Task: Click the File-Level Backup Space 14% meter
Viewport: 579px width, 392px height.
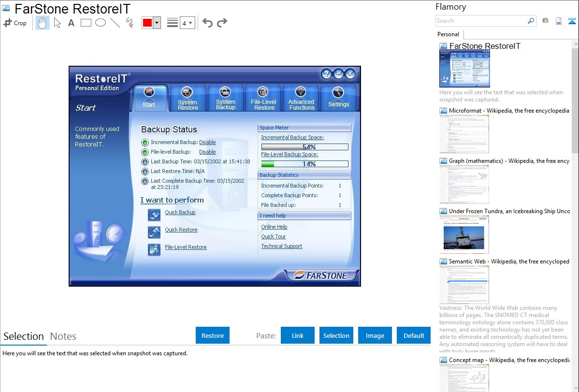Action: pos(304,164)
